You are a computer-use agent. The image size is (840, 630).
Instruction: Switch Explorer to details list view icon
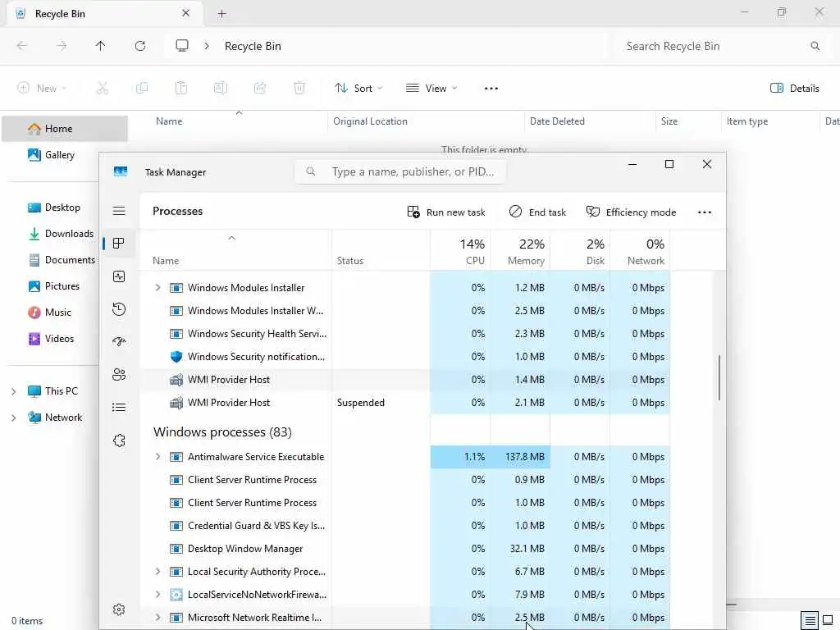point(810,621)
